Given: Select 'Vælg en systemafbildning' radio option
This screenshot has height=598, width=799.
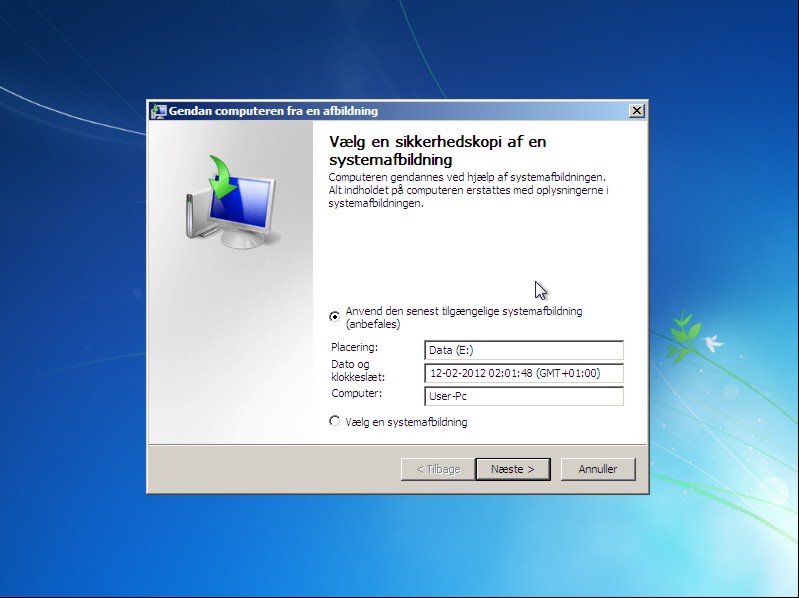Looking at the screenshot, I should coord(334,421).
